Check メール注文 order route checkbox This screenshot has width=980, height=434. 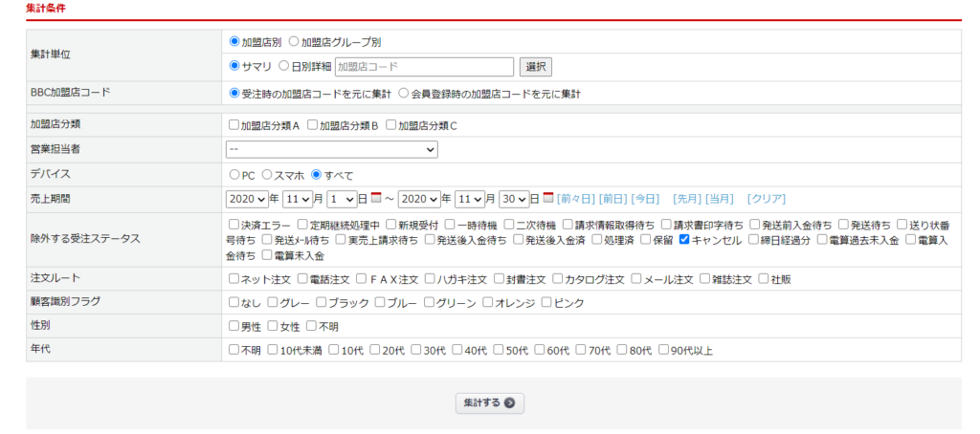(x=636, y=278)
